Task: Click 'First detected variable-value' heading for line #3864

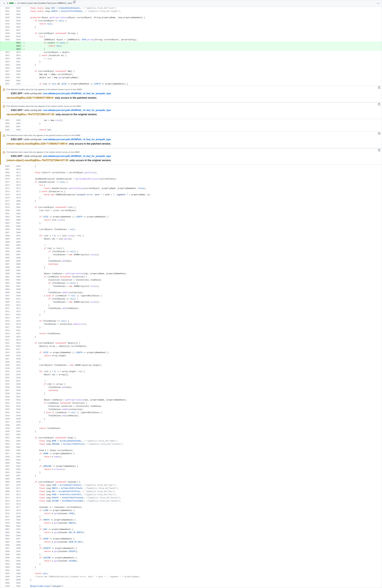Action: coord(44,90)
